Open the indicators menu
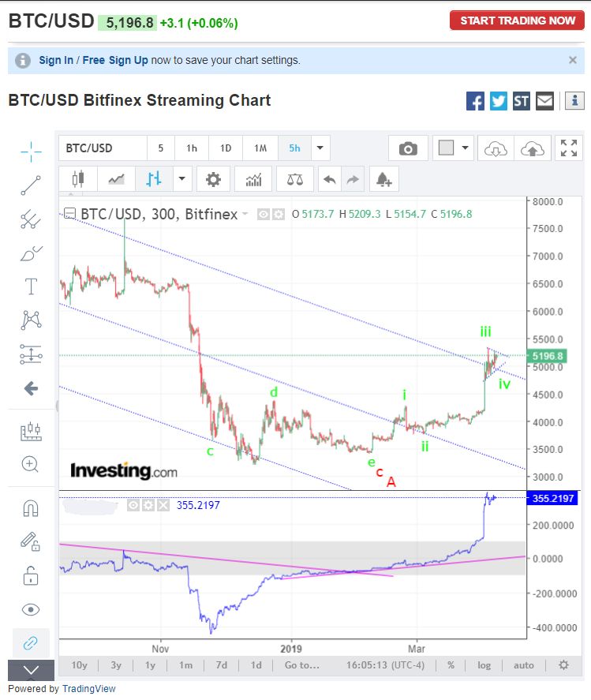The image size is (591, 700). 253,179
